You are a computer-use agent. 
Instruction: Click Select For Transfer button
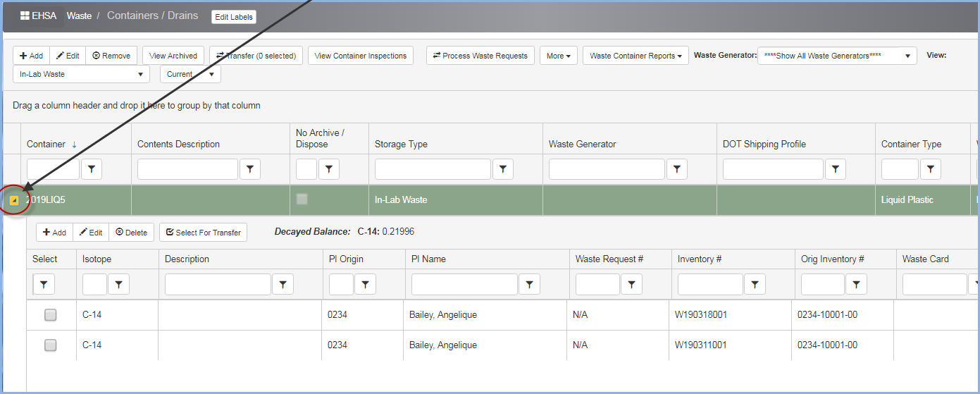203,233
